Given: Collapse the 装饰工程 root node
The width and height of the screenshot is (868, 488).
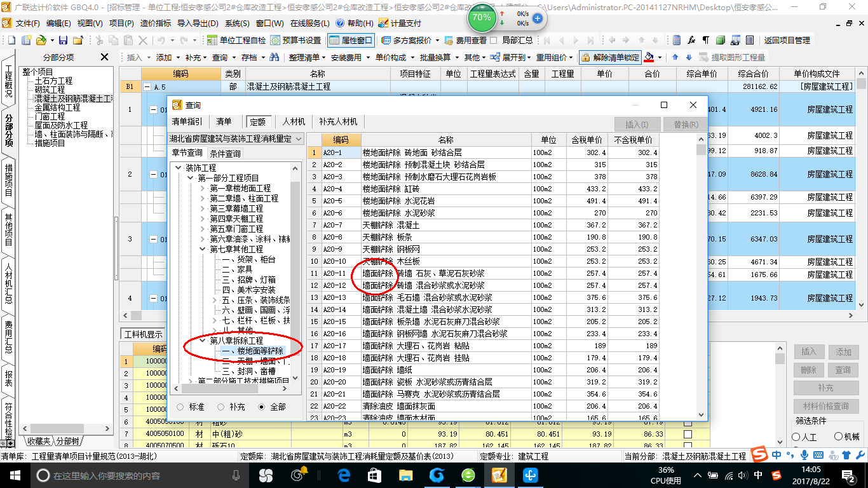Looking at the screenshot, I should point(178,168).
